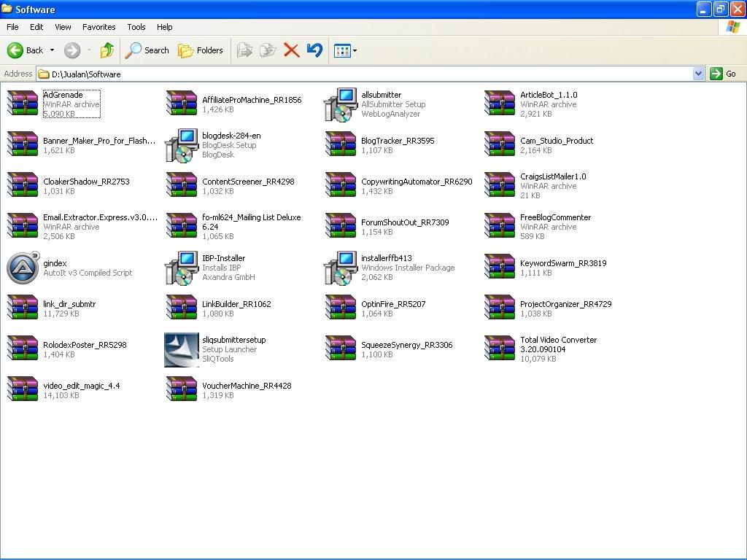Click the 'video_edit_magic_4.4' file name text
Screen dimensions: 747x560
coord(82,386)
